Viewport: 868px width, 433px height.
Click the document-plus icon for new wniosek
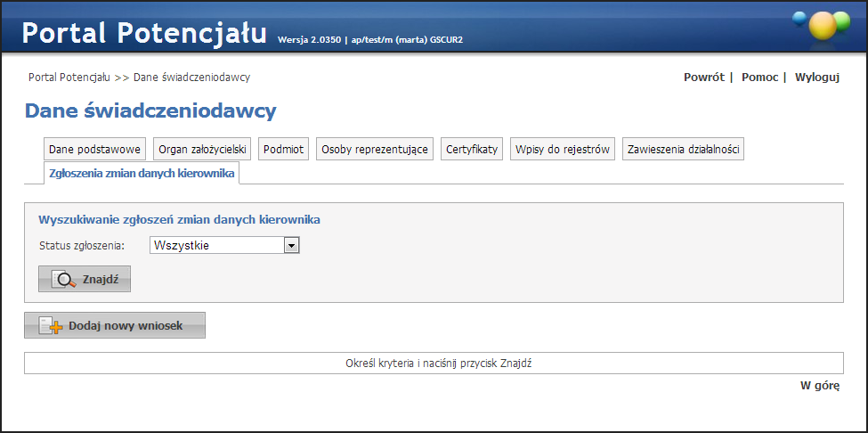52,326
